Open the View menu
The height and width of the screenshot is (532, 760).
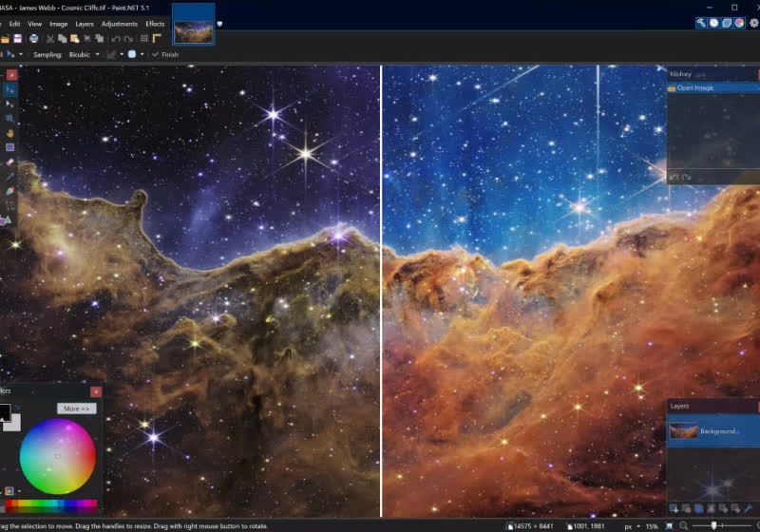point(35,24)
